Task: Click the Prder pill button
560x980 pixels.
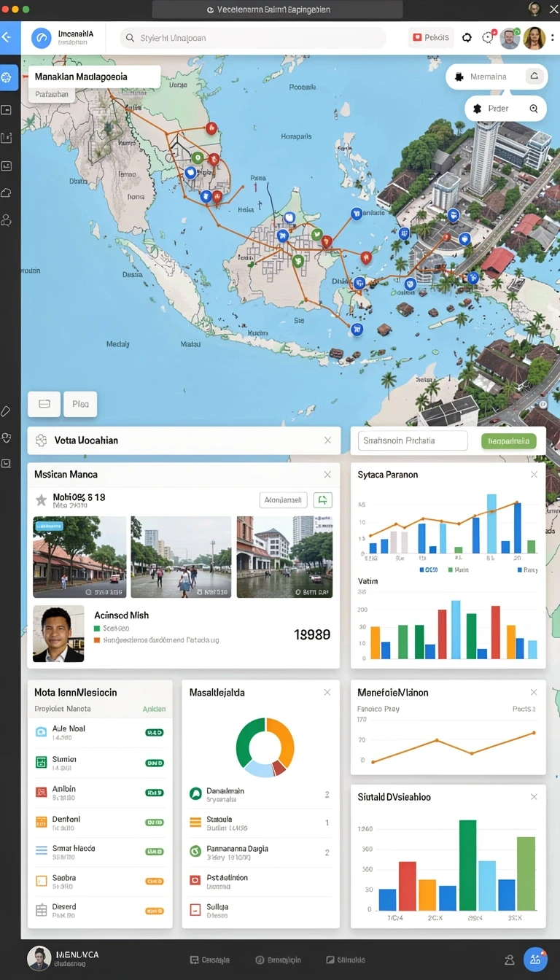Action: [505, 108]
